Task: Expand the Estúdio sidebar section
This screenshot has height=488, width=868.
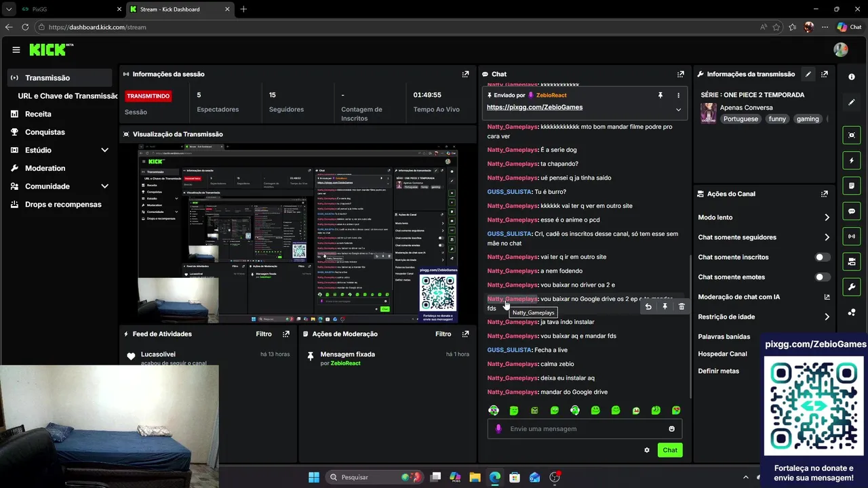Action: pos(104,150)
